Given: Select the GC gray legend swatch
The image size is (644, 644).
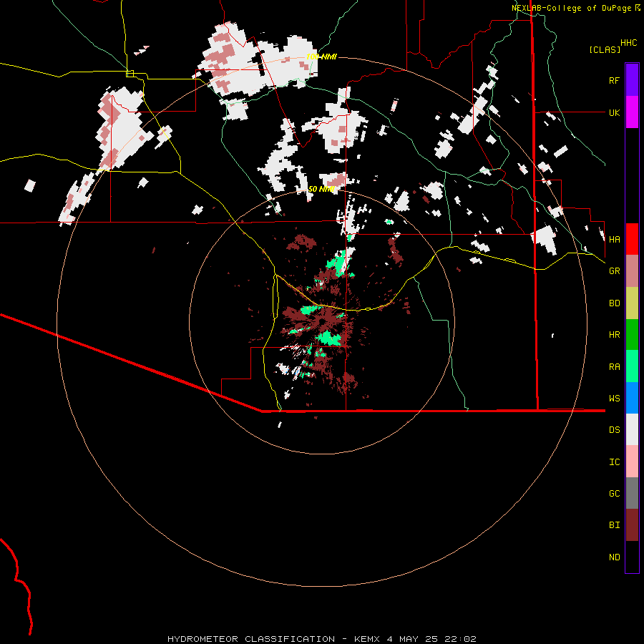Looking at the screenshot, I should pos(632,493).
